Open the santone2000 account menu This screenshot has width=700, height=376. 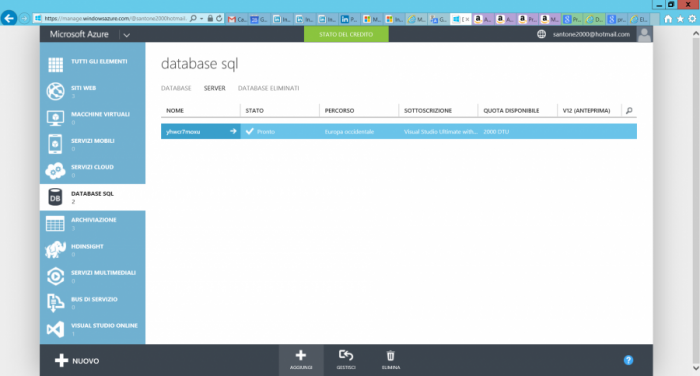coord(591,34)
